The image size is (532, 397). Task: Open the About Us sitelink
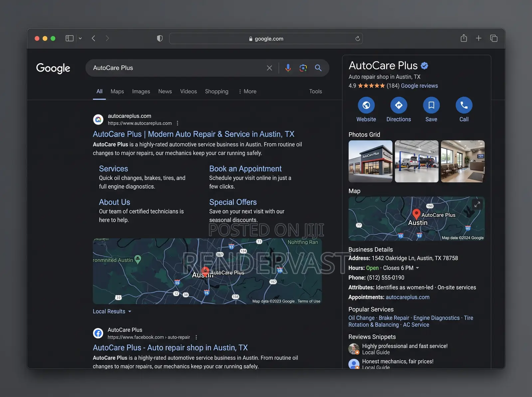(x=114, y=202)
